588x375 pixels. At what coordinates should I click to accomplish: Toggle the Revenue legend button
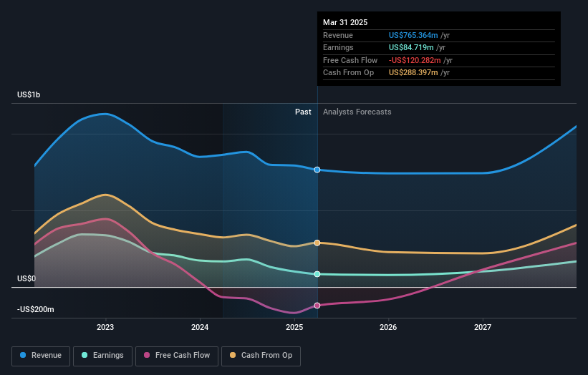41,356
